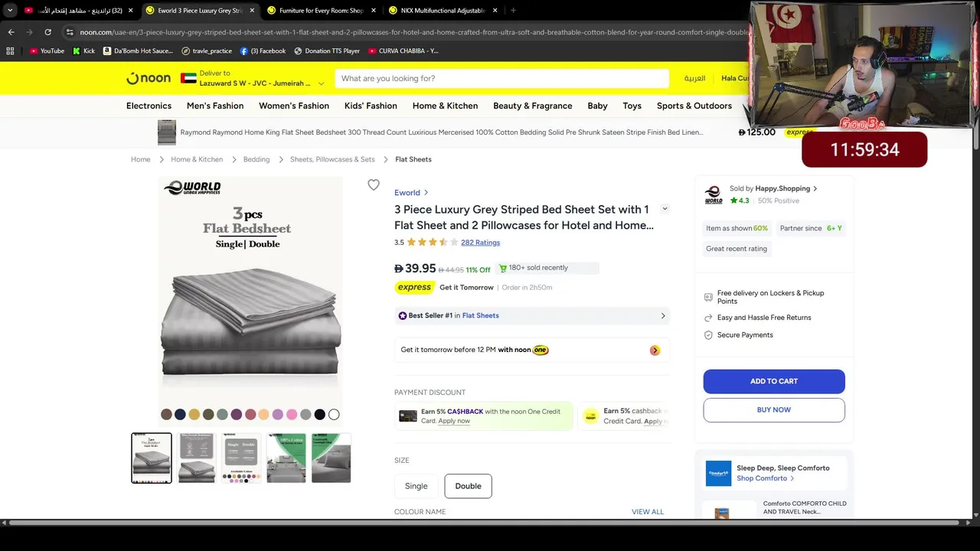Click the UAE flag icon

(188, 78)
